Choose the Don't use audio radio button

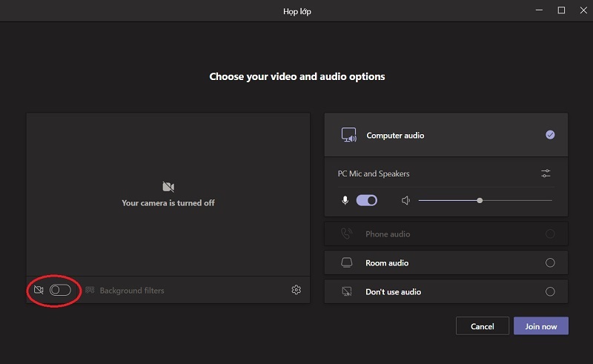coord(550,291)
